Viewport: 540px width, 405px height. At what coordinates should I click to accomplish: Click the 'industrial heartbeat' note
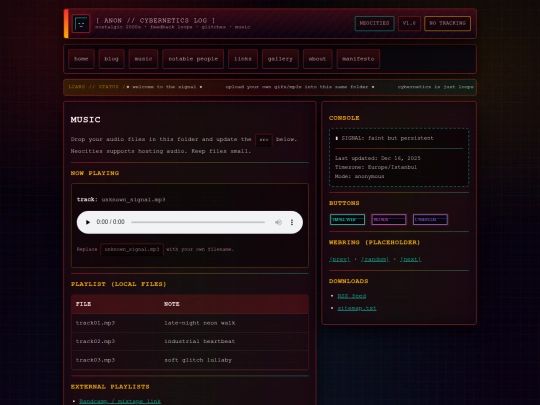[200, 341]
